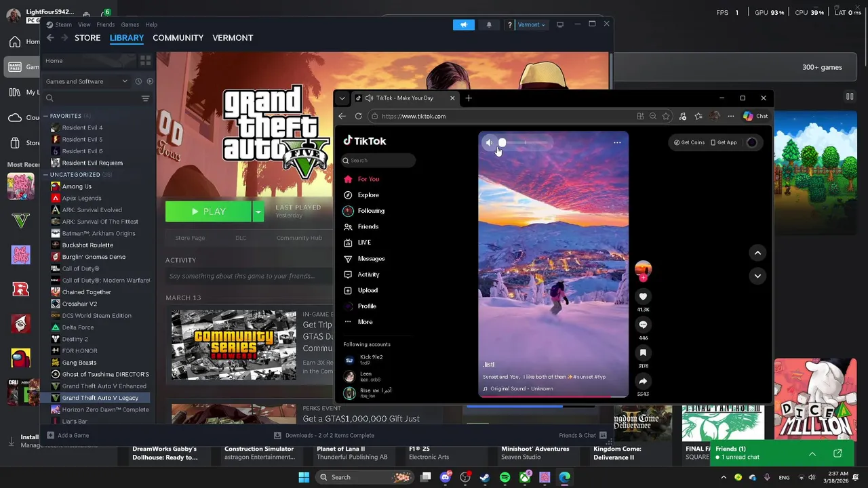Image resolution: width=868 pixels, height=488 pixels.
Task: Switch Steam library to collections grid view
Action: [145, 61]
